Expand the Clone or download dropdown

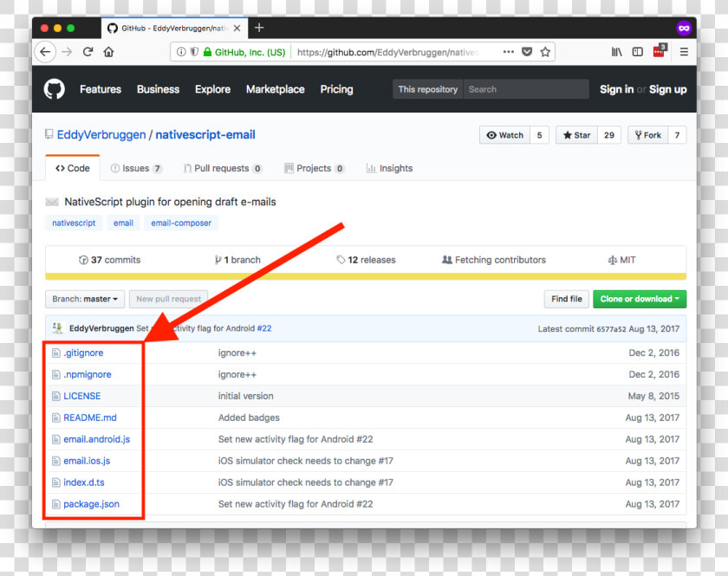coord(640,299)
